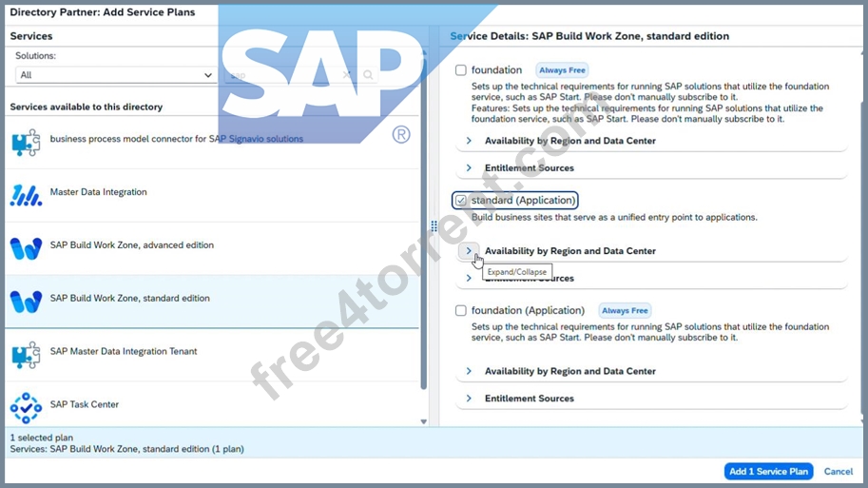Select SAP Task Center in services list
Screen dimensions: 868x488
212,408
